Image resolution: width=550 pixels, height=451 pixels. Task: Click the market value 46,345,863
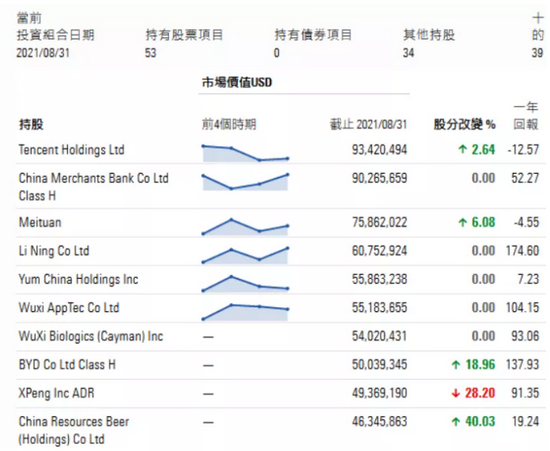tap(380, 421)
